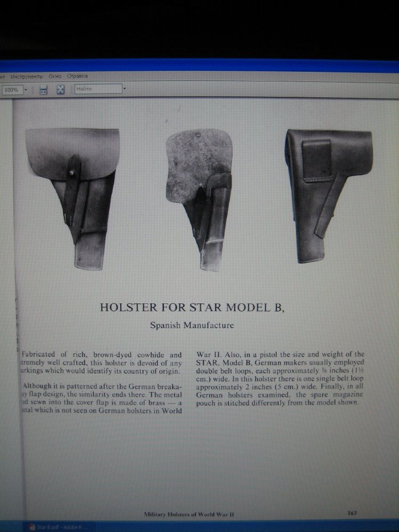
Task: Click the right holster back-view photo
Action: coord(328,196)
